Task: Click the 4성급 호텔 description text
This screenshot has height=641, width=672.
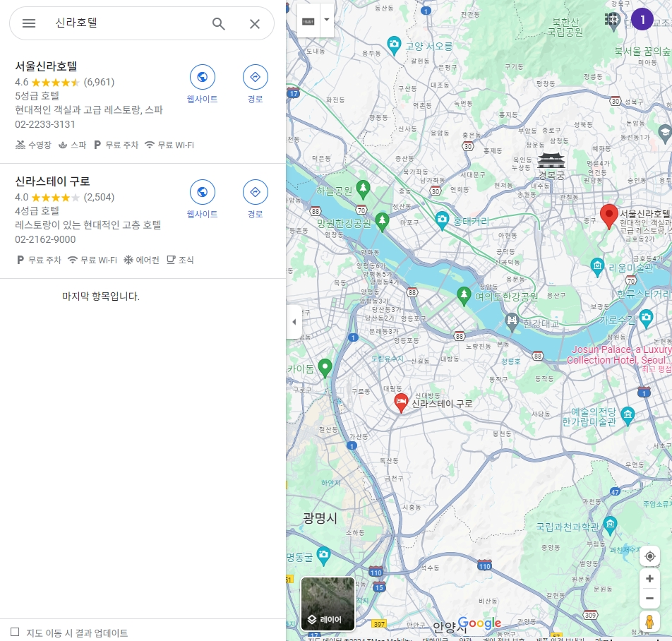Action: click(37, 211)
